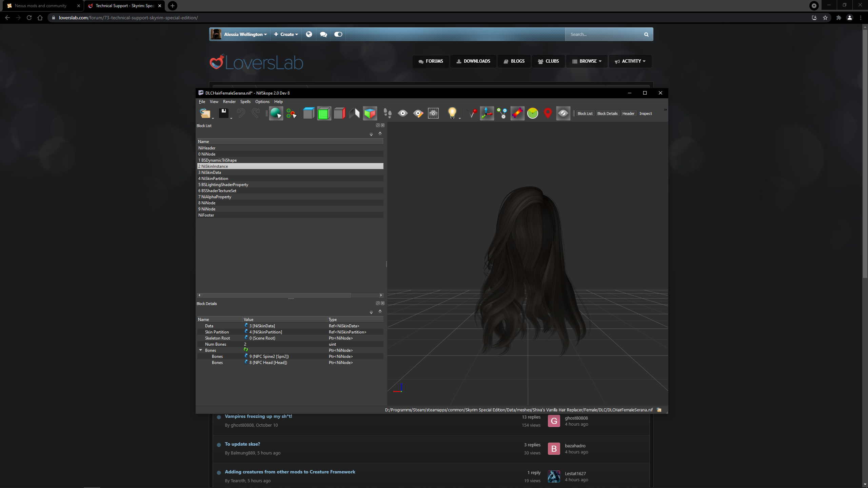Open the Help menu in NifSkope
The height and width of the screenshot is (488, 868).
(278, 102)
